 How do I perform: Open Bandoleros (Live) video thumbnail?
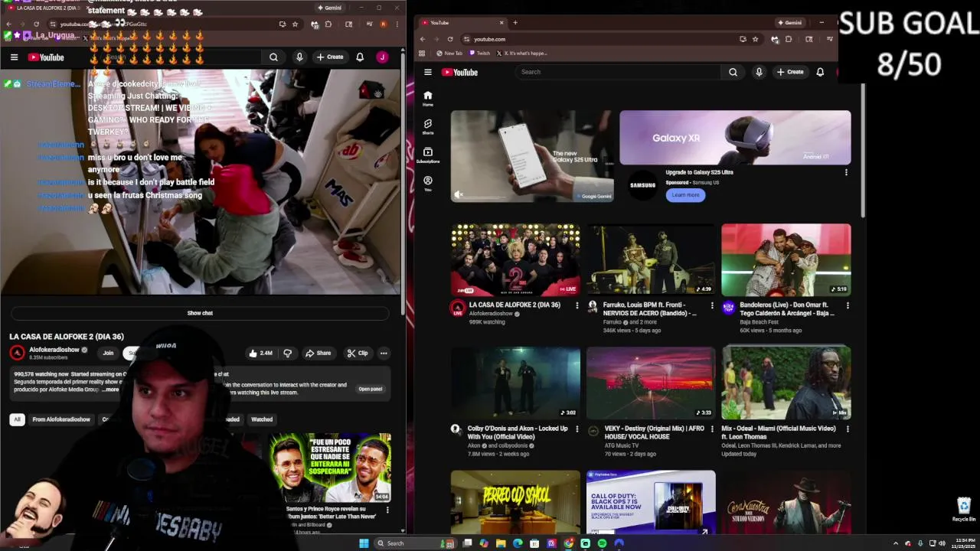tap(786, 259)
